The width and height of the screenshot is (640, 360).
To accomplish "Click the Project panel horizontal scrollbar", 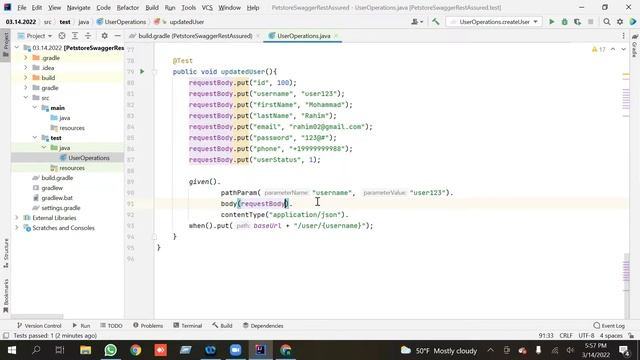I will coord(37,316).
